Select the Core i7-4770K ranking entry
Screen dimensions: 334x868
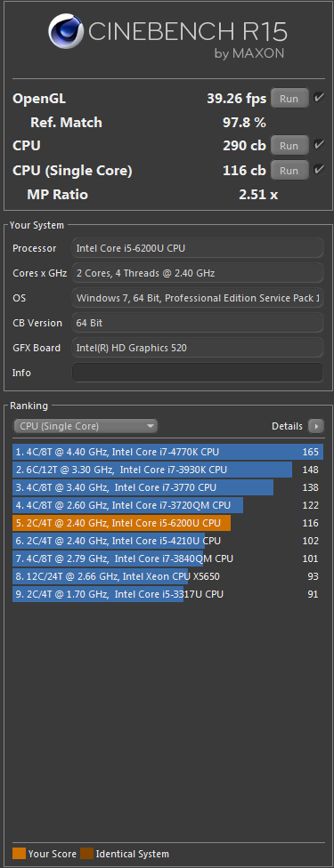167,452
